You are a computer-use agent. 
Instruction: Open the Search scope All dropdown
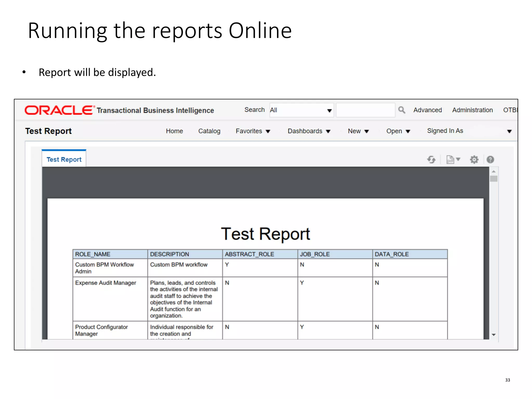(x=302, y=110)
